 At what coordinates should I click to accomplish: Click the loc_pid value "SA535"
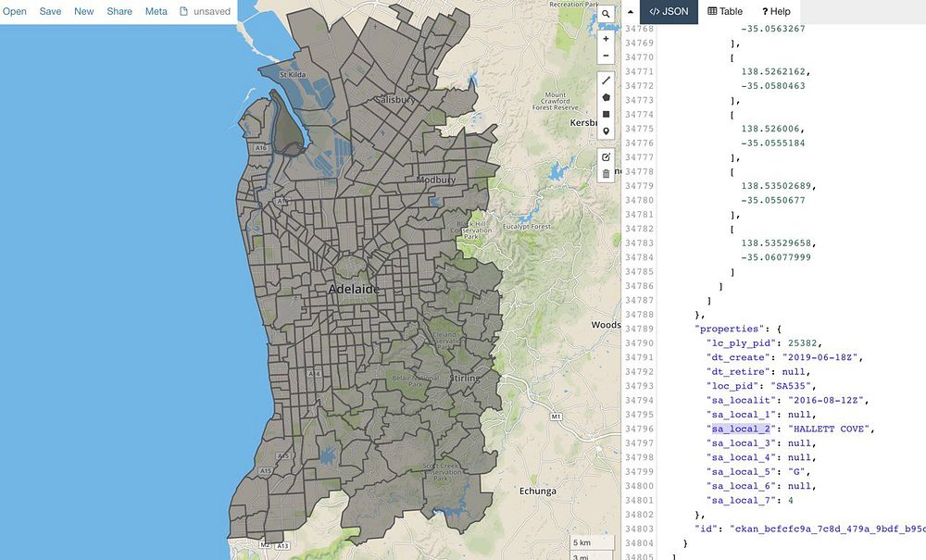click(x=794, y=386)
